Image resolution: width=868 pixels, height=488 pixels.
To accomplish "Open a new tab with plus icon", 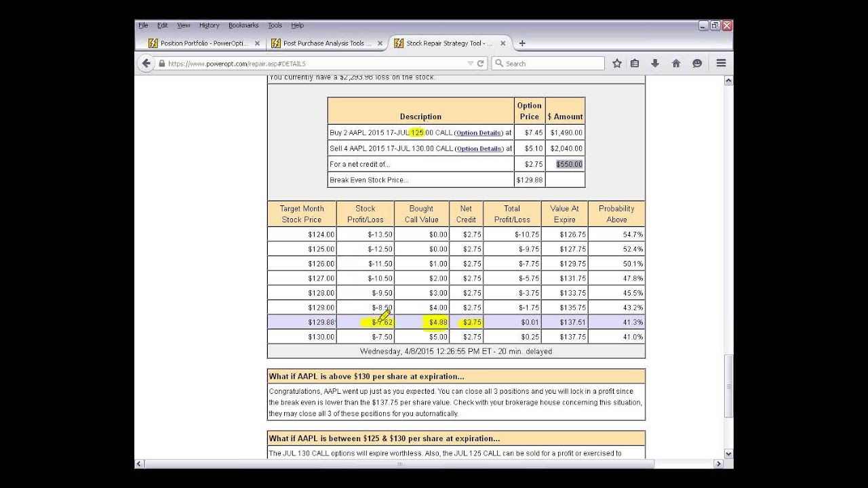I will [522, 43].
